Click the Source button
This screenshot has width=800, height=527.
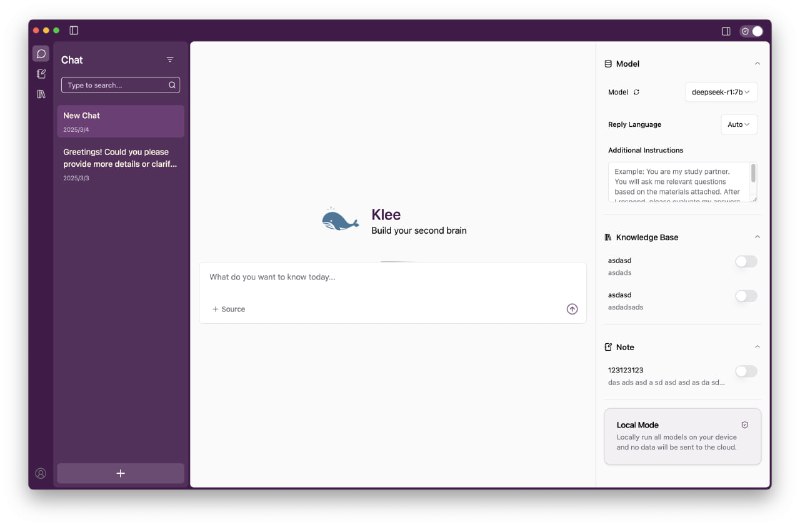click(229, 309)
